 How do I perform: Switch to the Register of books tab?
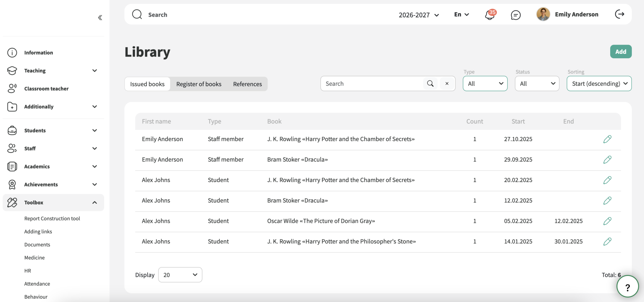[199, 84]
